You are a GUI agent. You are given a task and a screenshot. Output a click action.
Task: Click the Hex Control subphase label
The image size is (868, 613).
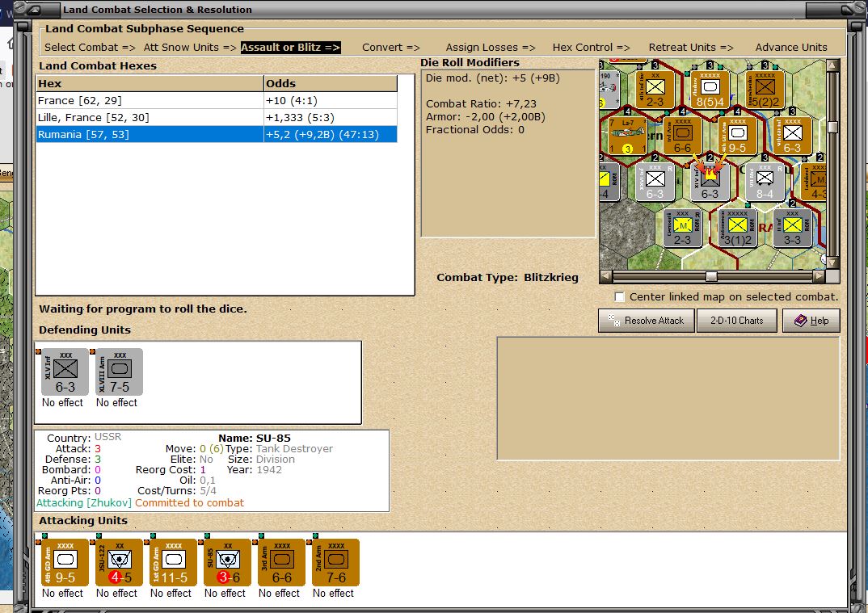[x=592, y=48]
